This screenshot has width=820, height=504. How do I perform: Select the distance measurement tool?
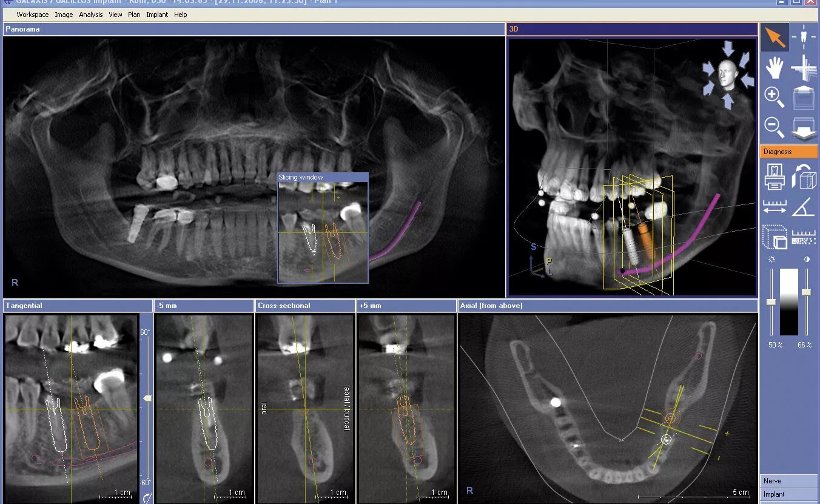coord(775,206)
